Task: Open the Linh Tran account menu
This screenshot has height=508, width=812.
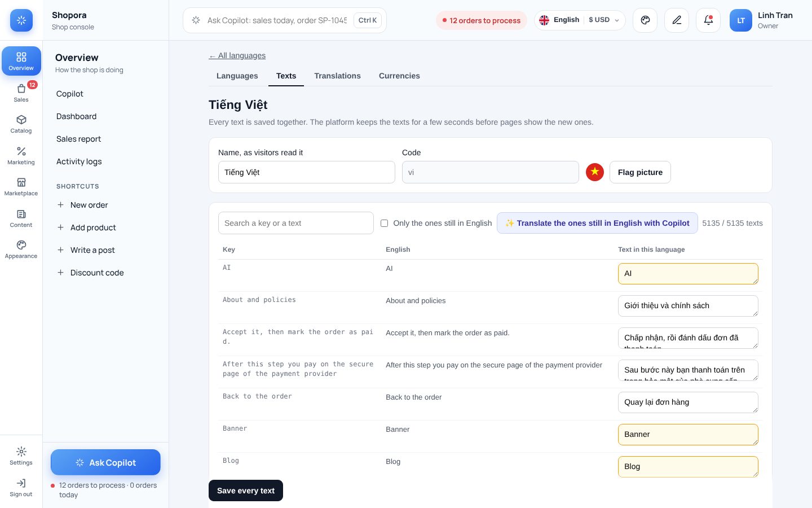Action: tap(761, 20)
